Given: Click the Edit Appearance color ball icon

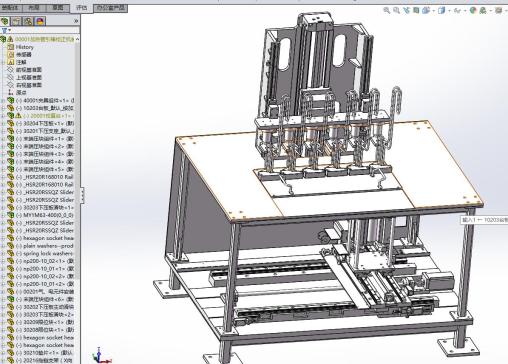Looking at the screenshot, I should (x=473, y=10).
